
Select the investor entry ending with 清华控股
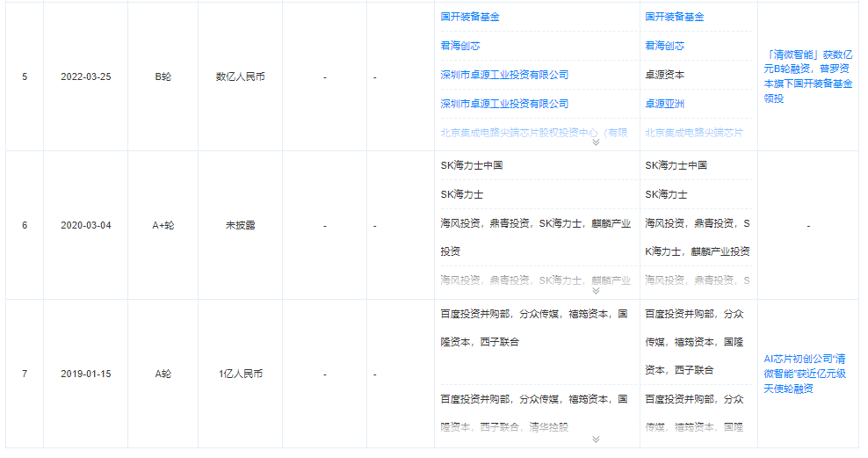(533, 413)
